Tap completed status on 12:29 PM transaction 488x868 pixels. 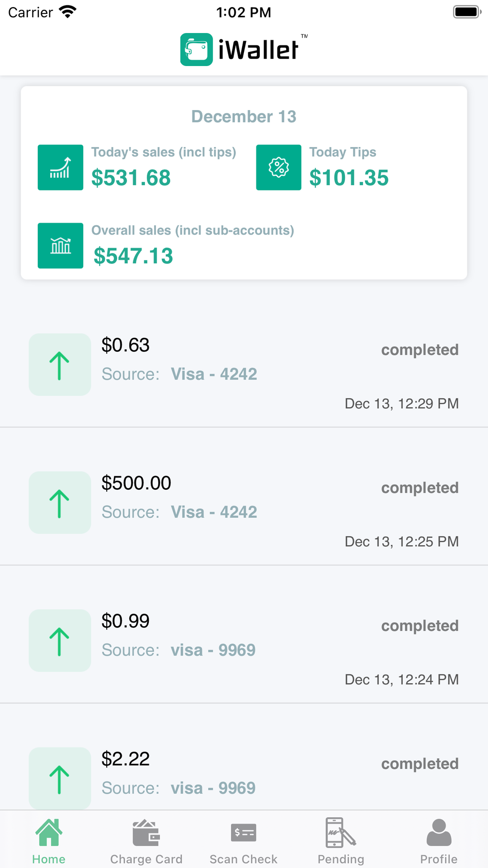pyautogui.click(x=420, y=350)
